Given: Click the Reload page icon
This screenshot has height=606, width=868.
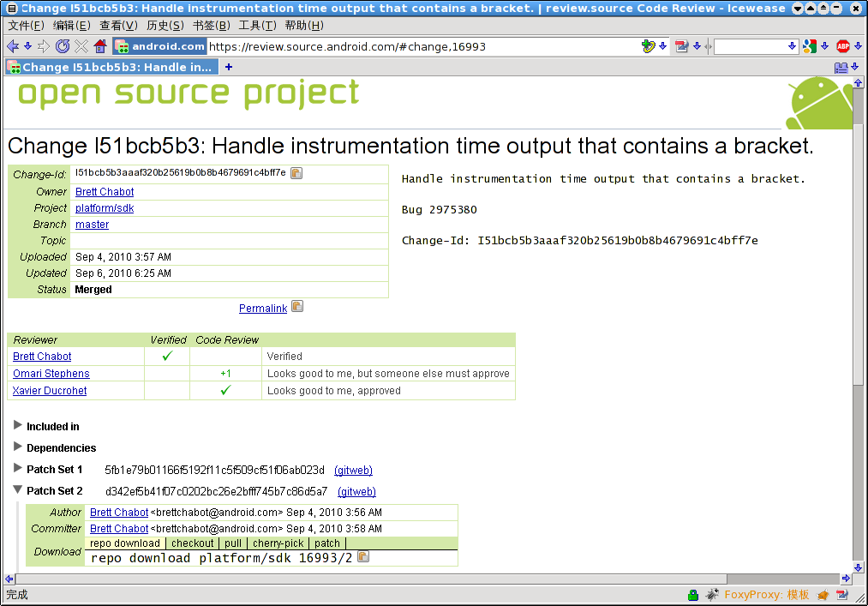Looking at the screenshot, I should click(63, 46).
